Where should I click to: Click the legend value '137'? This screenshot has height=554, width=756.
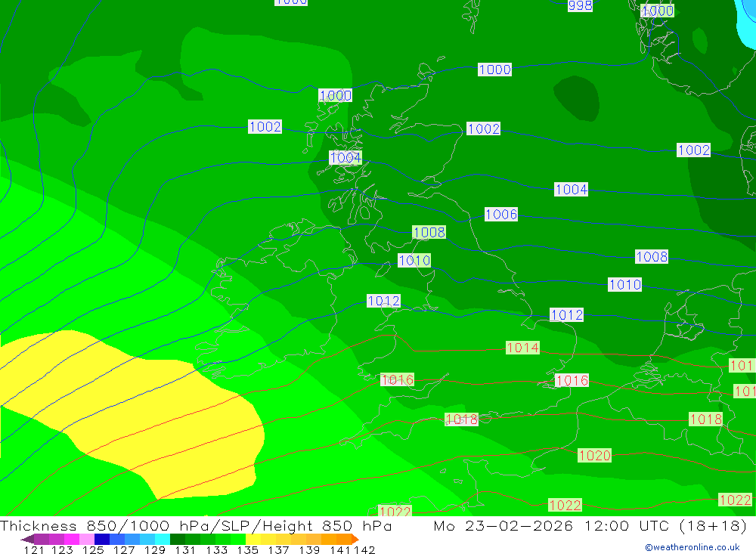coord(278,549)
